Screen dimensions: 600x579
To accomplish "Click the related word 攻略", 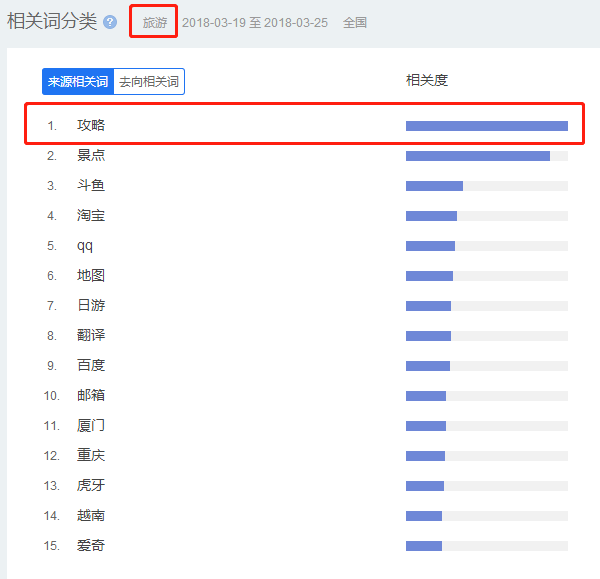I will [91, 126].
